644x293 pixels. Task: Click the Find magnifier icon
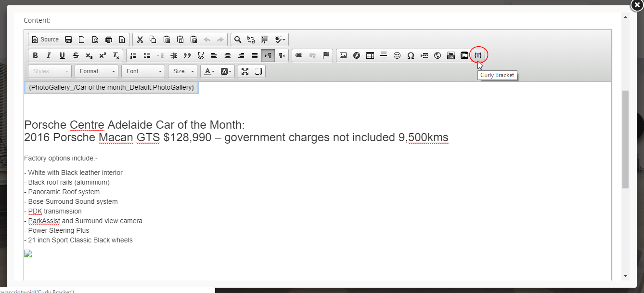238,40
